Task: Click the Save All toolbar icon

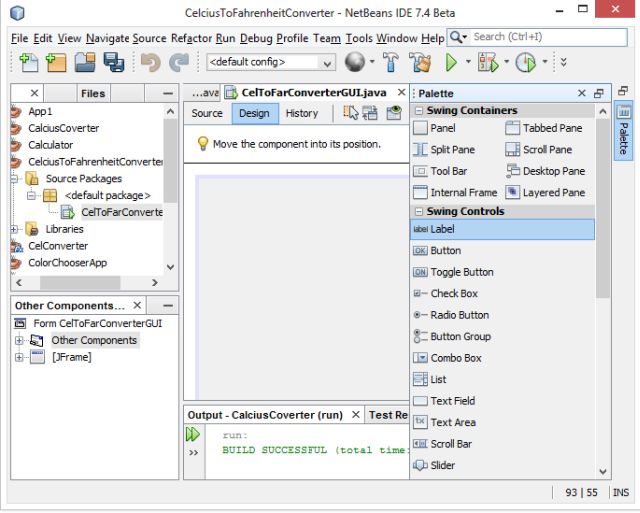Action: pos(113,62)
